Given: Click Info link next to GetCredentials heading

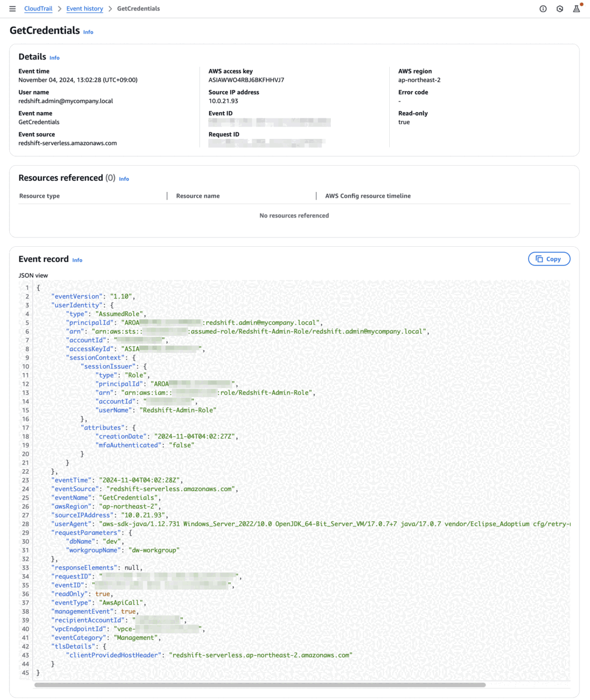Looking at the screenshot, I should [88, 32].
